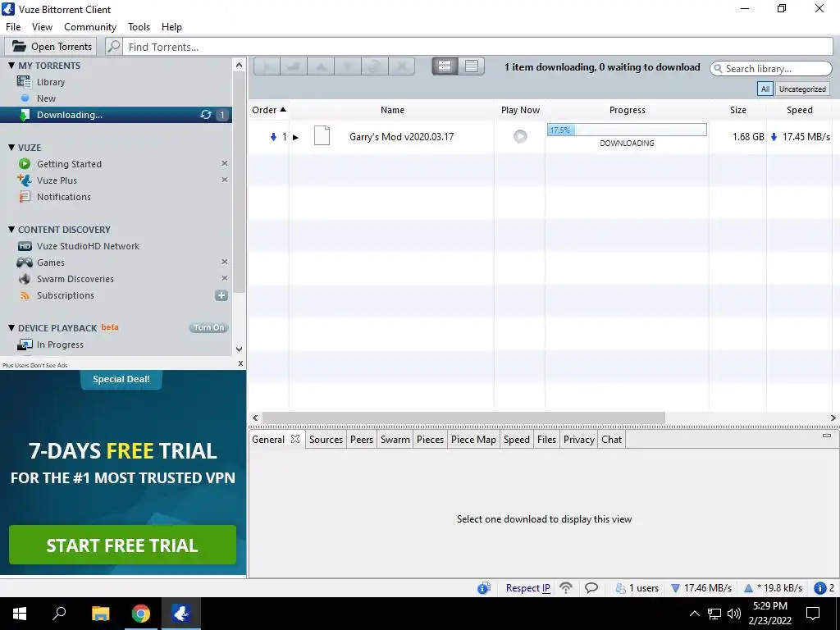Expand the Garry's Mod torrent row

click(295, 137)
